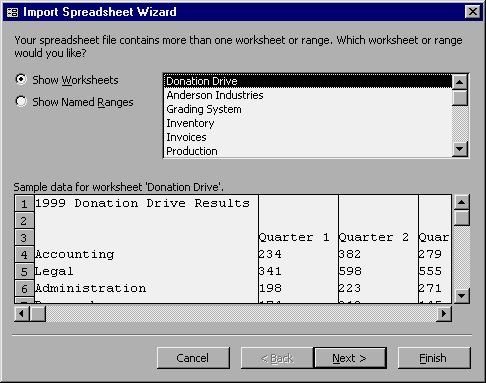
Task: Select the Production worksheet
Action: click(x=192, y=151)
